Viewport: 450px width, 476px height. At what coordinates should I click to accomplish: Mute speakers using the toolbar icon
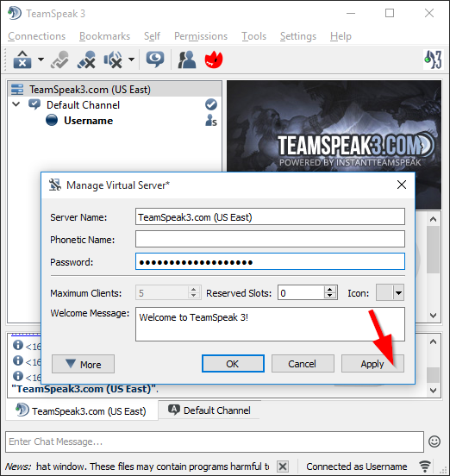[113, 60]
